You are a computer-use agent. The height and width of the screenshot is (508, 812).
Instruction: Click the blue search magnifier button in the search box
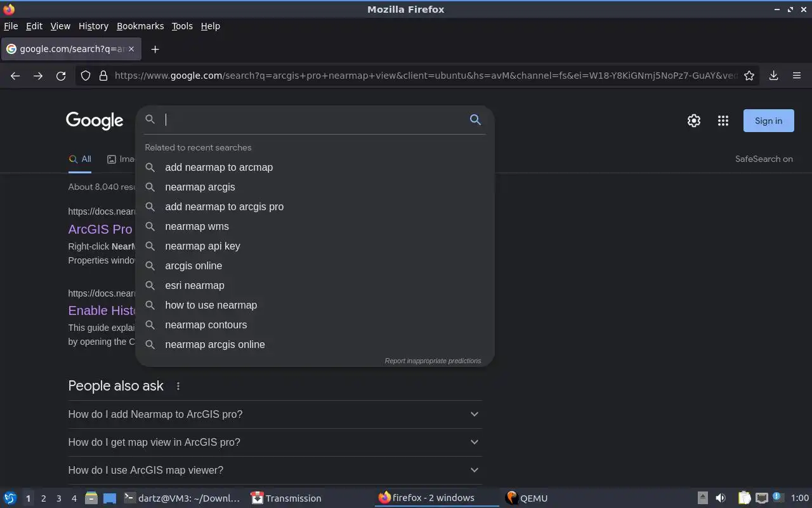475,119
